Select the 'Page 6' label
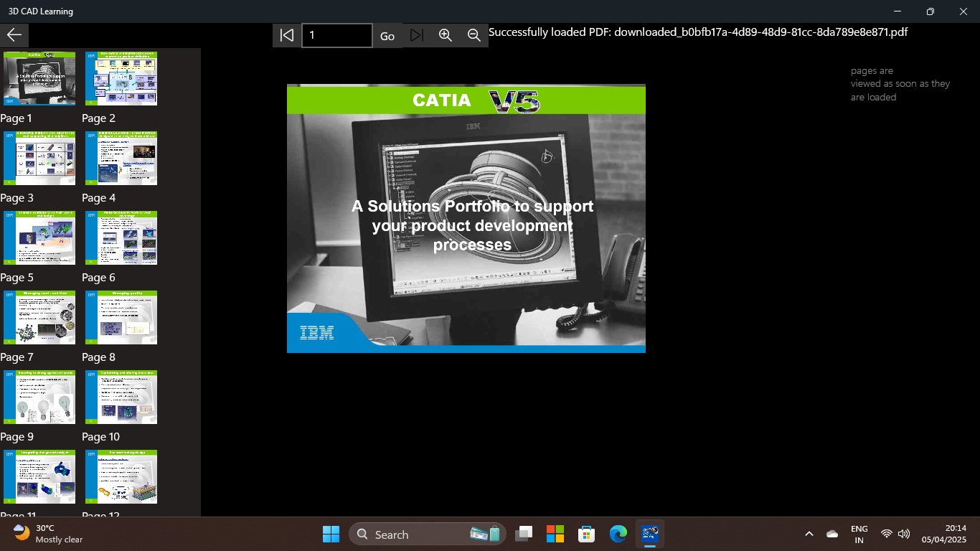 click(98, 278)
